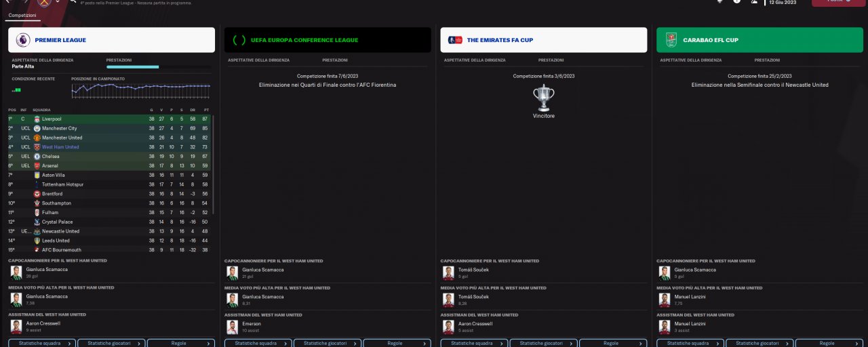
Task: Click Gianluca Scamacca portrait under Premier League top scorer
Action: click(x=16, y=272)
